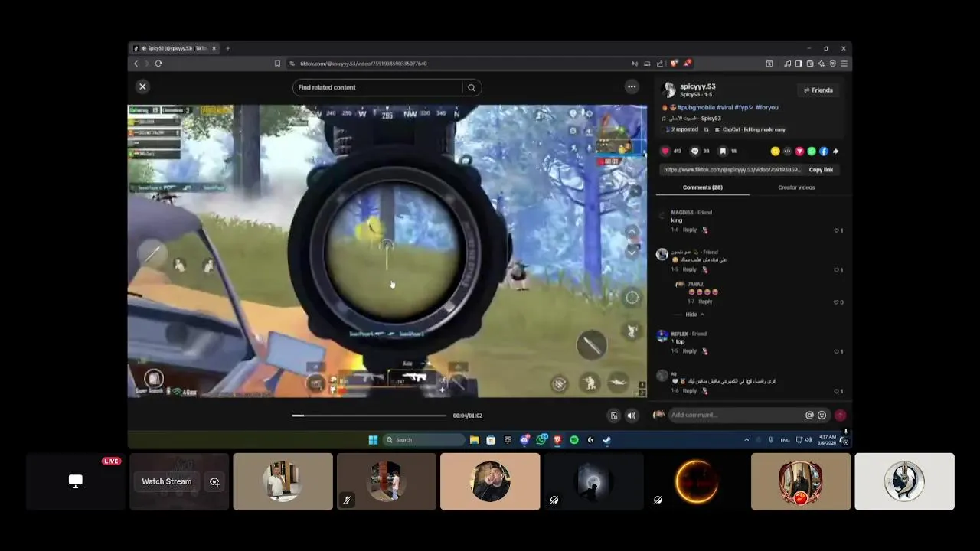This screenshot has height=551, width=980.
Task: Click the browser address bar URL
Action: [x=364, y=64]
